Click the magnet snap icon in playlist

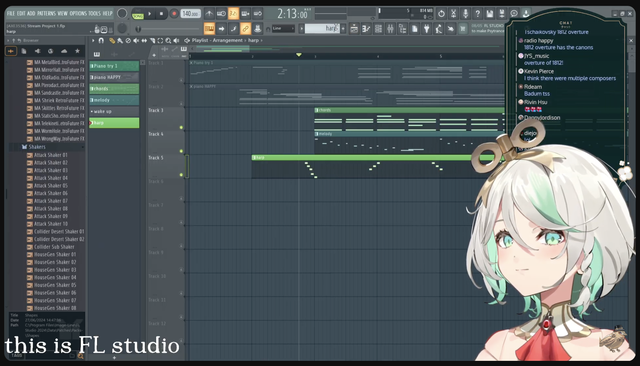101,40
